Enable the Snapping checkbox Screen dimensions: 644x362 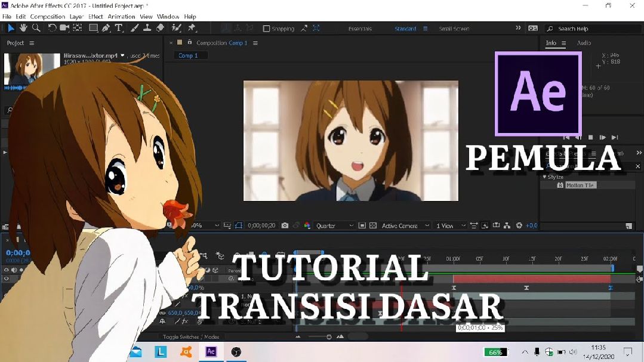tap(266, 29)
